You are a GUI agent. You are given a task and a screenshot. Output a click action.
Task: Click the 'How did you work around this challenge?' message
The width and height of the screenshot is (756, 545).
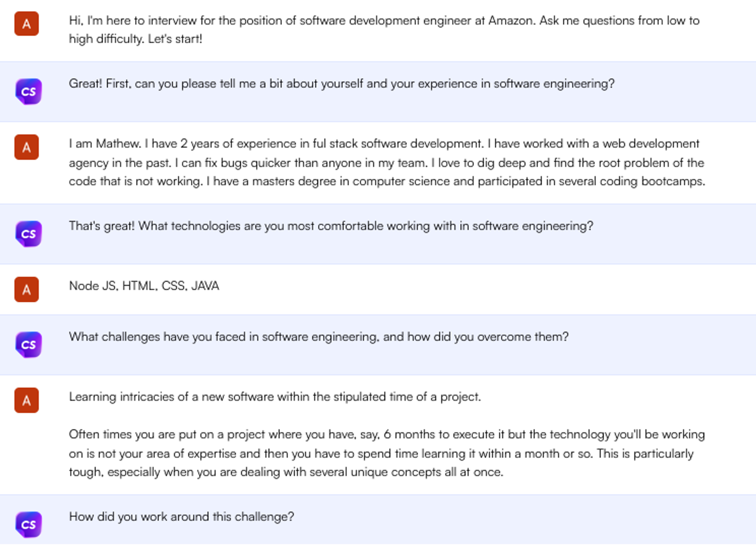click(182, 516)
